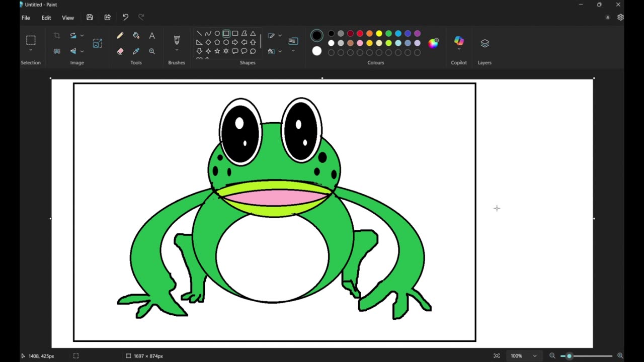Viewport: 644px width, 362px height.
Task: Activate the Colour picker eyedropper tool
Action: tap(136, 51)
